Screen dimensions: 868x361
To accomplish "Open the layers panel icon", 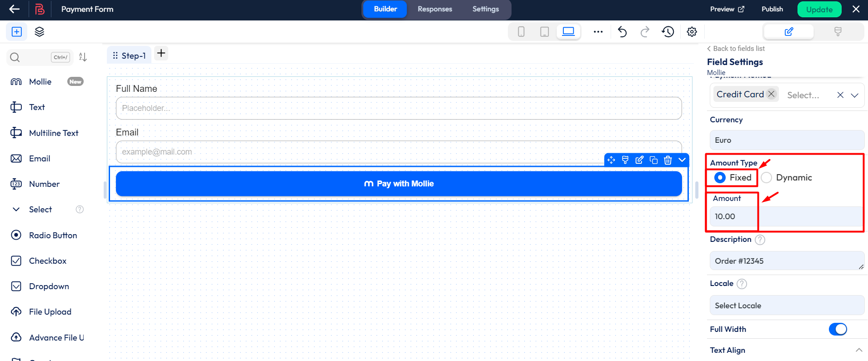I will pos(40,32).
